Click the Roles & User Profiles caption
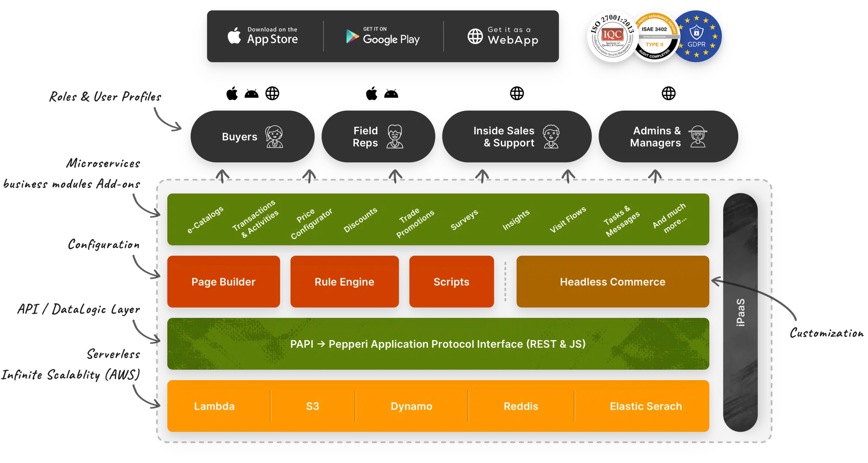868x463 pixels. 105,96
